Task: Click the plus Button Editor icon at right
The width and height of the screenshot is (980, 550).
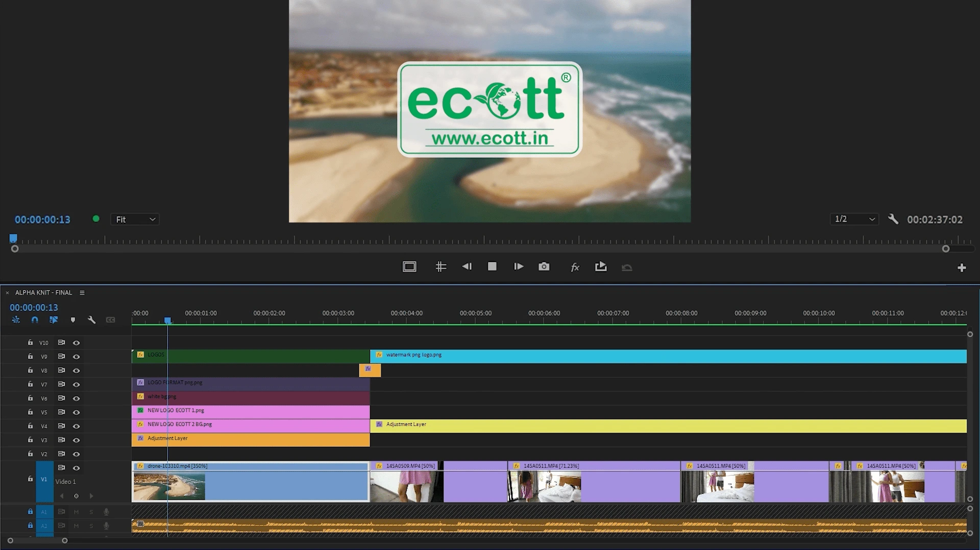Action: click(x=962, y=267)
